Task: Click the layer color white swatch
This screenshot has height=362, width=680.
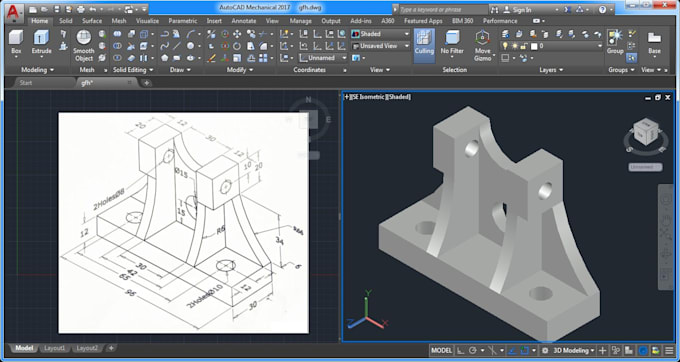Action: (x=534, y=46)
